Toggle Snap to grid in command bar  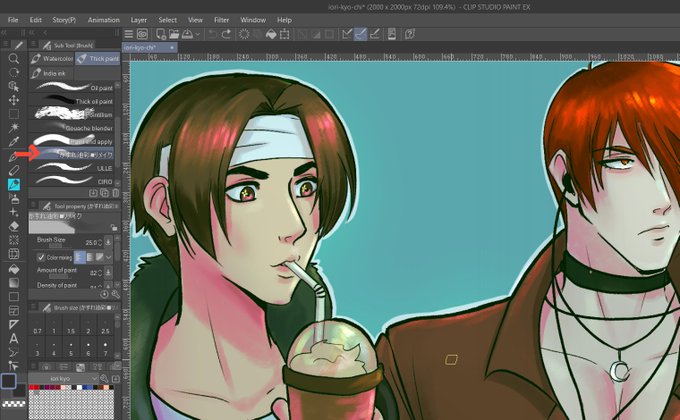coord(375,34)
